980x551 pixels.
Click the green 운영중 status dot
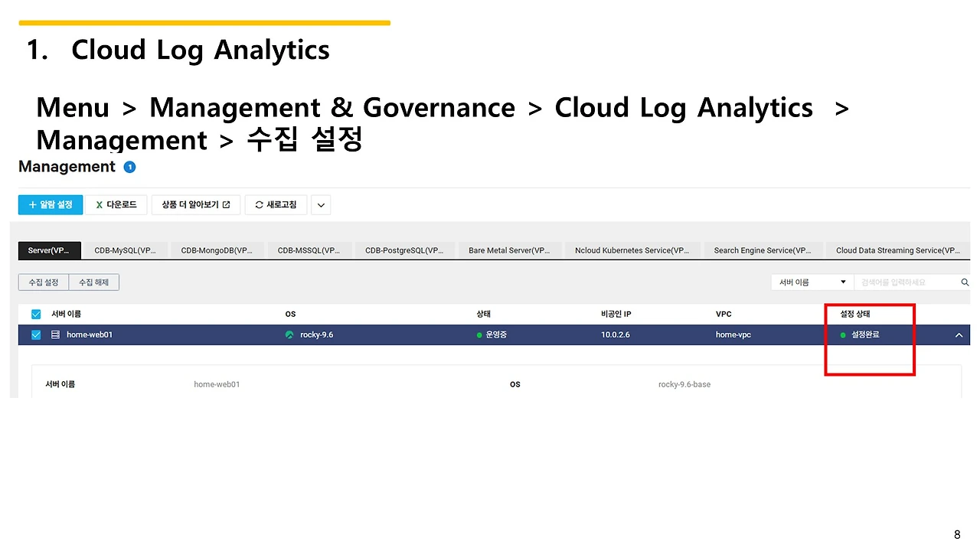[479, 335]
